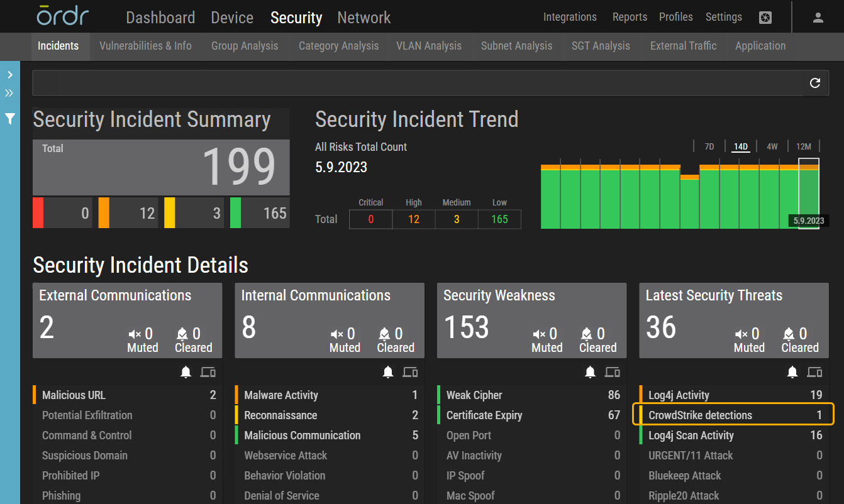Open the CrowdStrike detections row
Screen dimensions: 844x504
[733, 415]
